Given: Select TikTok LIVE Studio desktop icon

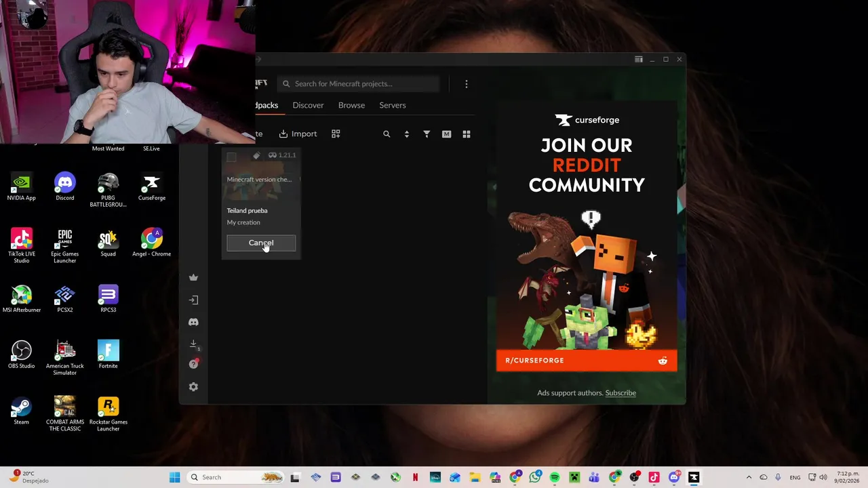Looking at the screenshot, I should click(22, 247).
